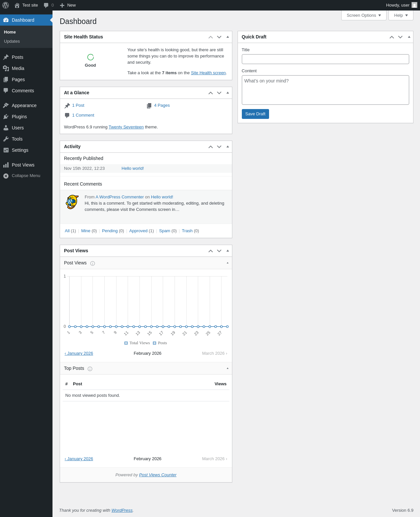Move Quick Draft panel up
This screenshot has height=517, width=420.
pos(391,37)
